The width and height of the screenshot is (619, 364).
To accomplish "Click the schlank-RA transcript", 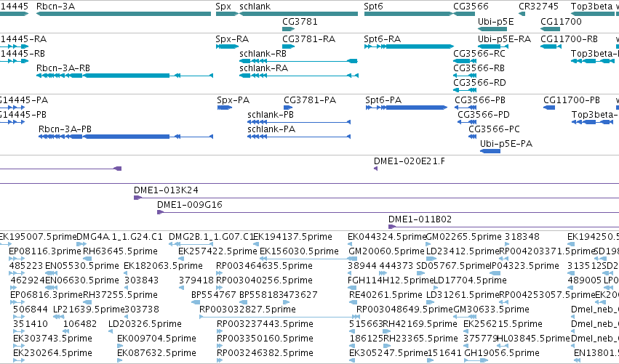I will 299,76.
